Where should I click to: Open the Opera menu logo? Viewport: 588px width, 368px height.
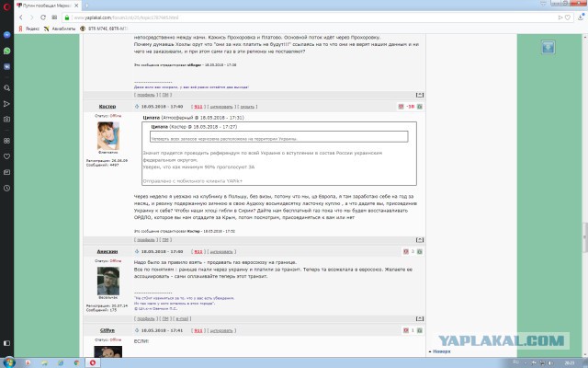6,6
